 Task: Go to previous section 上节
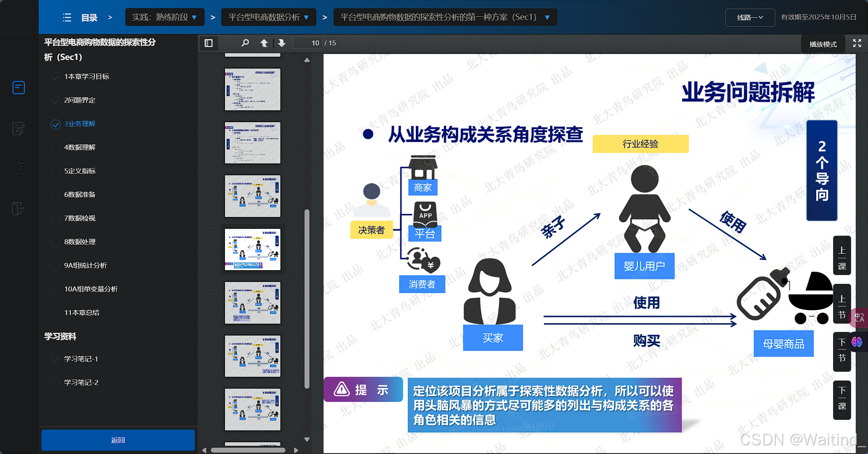click(842, 304)
